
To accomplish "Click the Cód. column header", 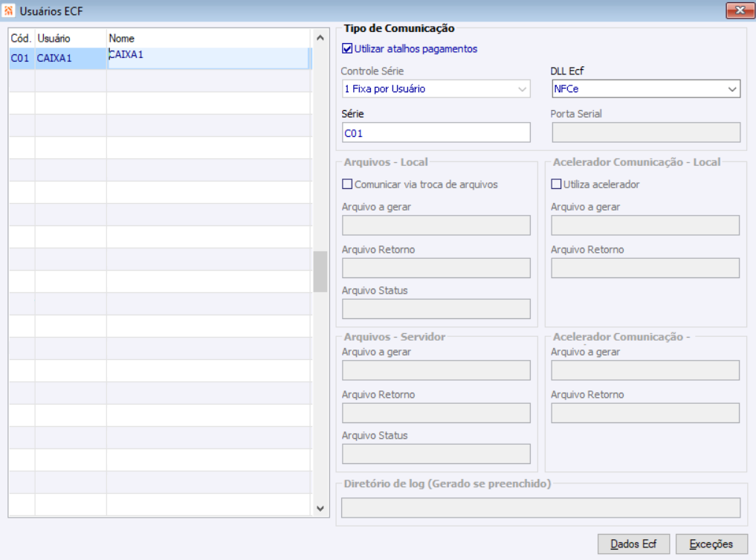I will [x=21, y=37].
